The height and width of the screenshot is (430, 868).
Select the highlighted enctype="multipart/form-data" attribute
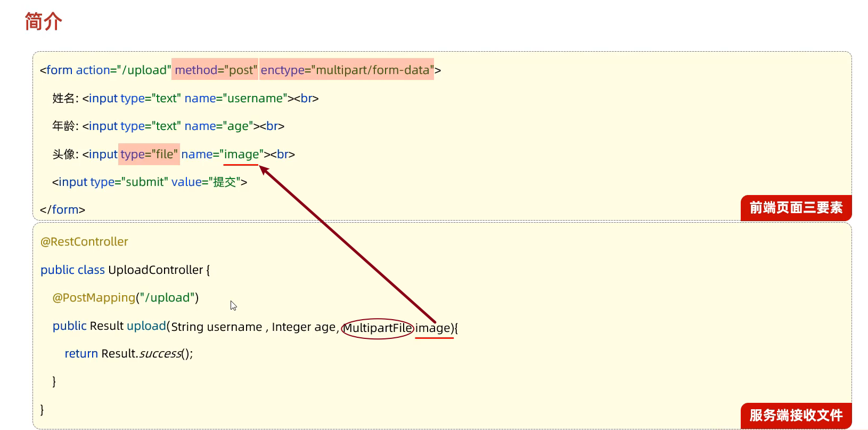coord(347,70)
